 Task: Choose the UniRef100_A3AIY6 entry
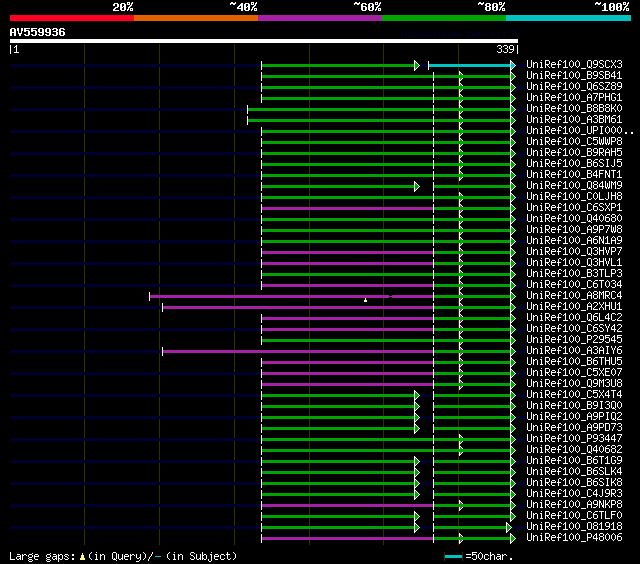tap(574, 351)
